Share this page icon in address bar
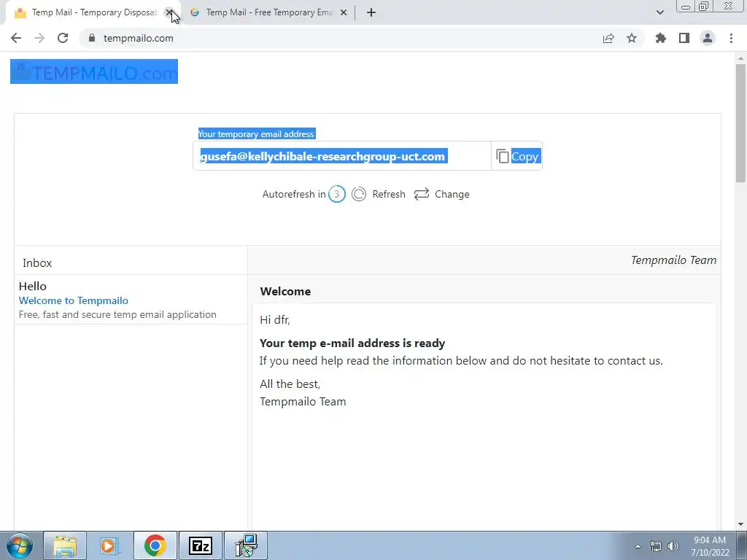Viewport: 747px width, 560px height. pyautogui.click(x=608, y=38)
